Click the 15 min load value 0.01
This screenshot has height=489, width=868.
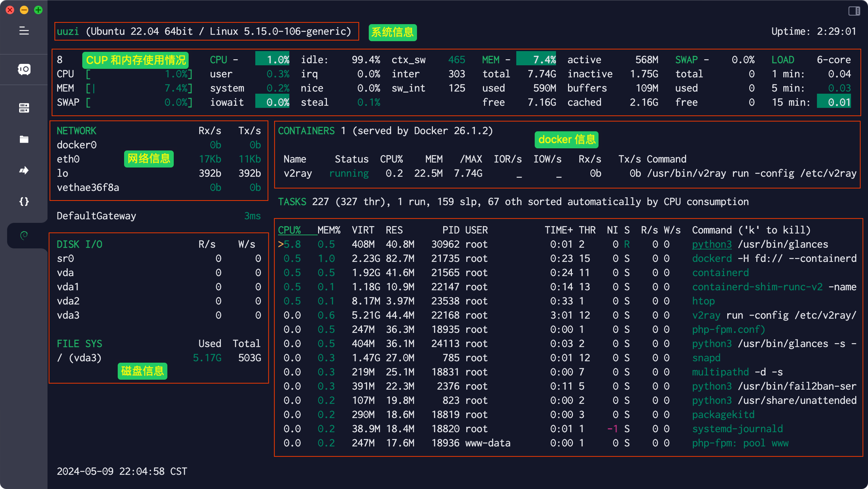tap(834, 102)
